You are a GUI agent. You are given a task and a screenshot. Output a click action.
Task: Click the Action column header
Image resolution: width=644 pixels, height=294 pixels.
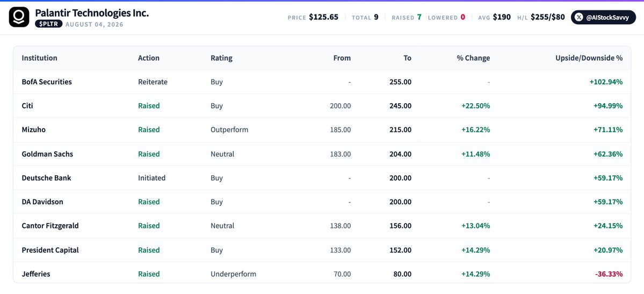click(149, 58)
